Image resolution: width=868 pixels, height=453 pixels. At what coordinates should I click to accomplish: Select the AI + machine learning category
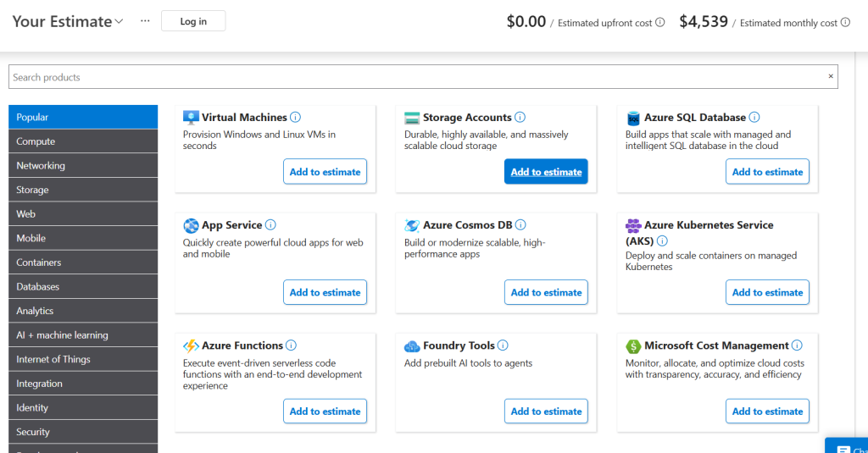click(83, 335)
